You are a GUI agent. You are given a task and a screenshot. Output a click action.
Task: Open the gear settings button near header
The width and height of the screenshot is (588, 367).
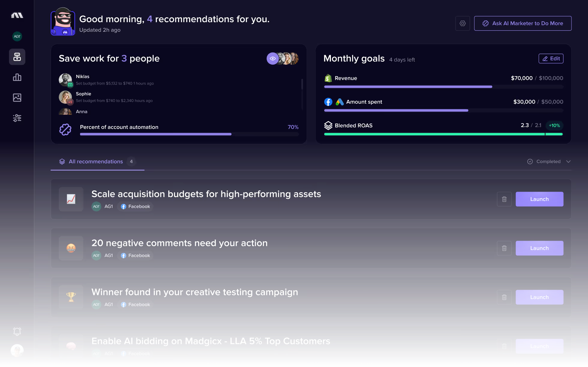[462, 23]
